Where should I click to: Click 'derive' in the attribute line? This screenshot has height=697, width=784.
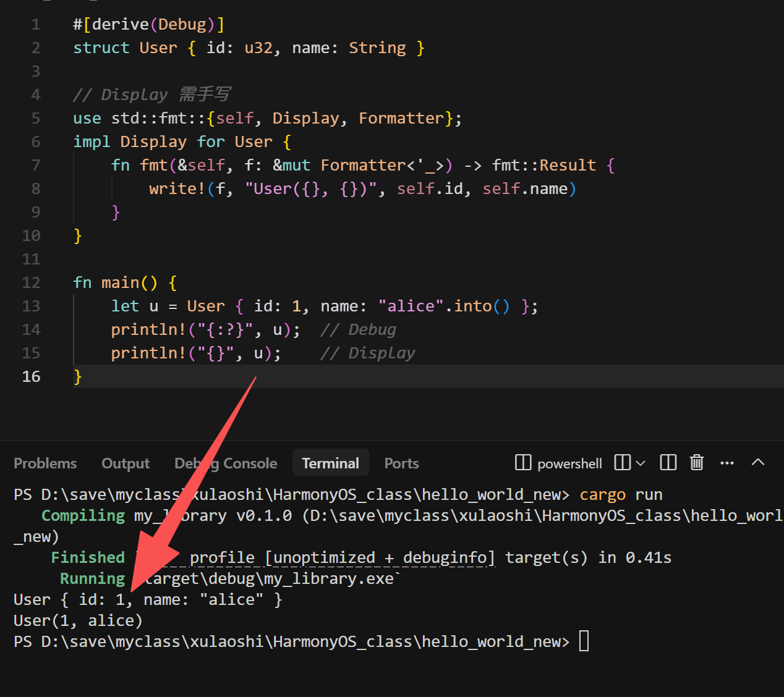tap(121, 24)
